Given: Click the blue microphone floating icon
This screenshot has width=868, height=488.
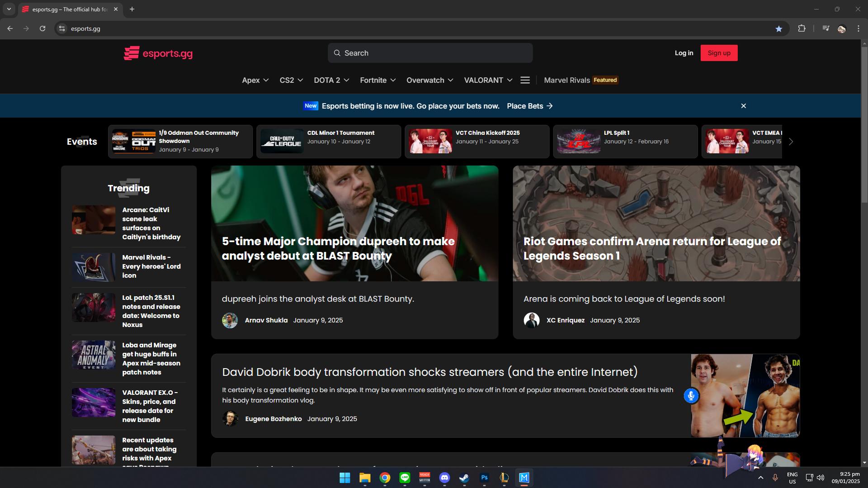Looking at the screenshot, I should point(691,396).
